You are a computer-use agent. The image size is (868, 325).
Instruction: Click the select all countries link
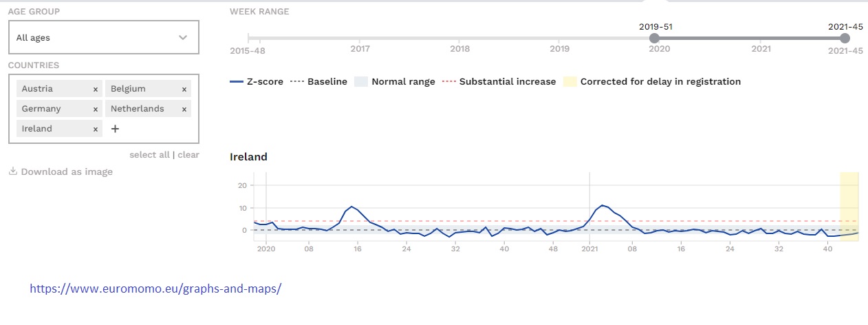click(149, 155)
